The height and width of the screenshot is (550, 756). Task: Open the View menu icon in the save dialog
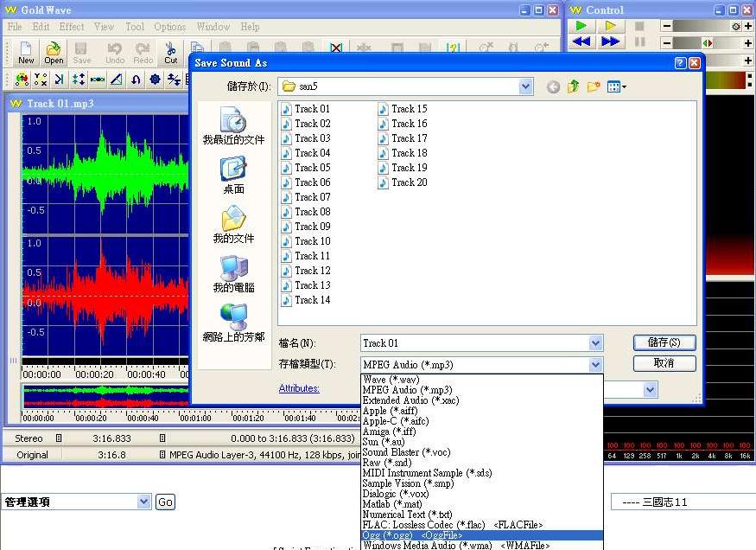pos(616,86)
